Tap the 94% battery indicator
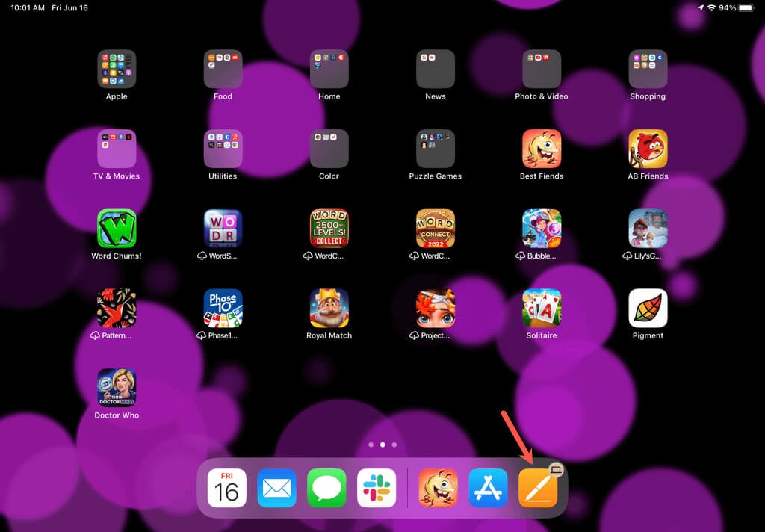Image resolution: width=765 pixels, height=532 pixels. coord(737,7)
